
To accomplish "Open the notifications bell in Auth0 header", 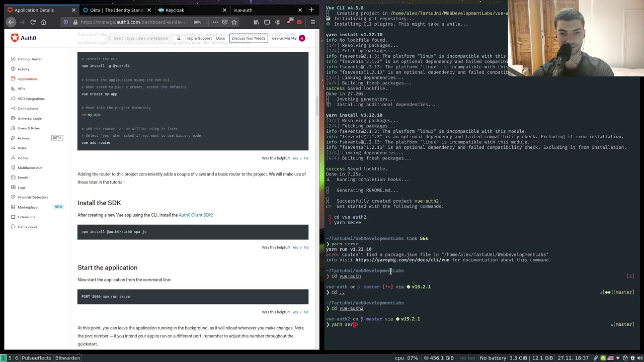I will [179, 38].
